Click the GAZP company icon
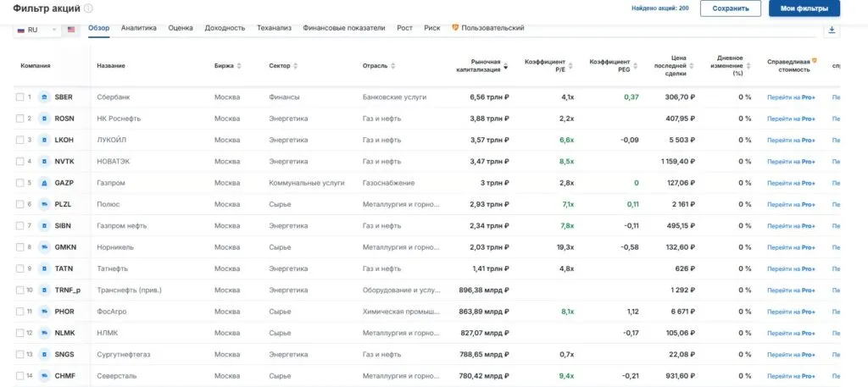The height and width of the screenshot is (387, 868). coord(43,183)
